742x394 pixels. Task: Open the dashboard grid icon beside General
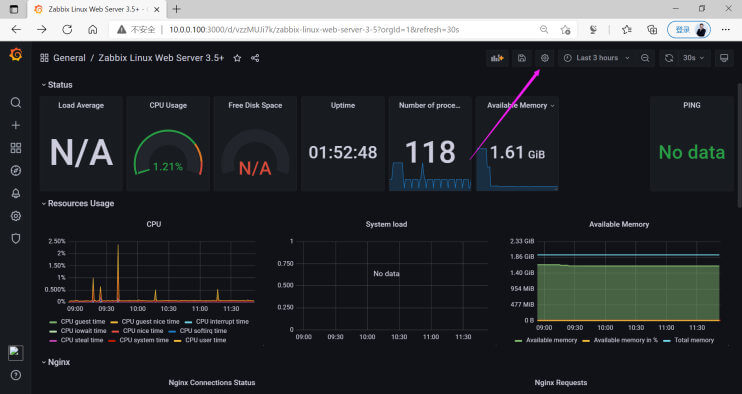(x=44, y=58)
